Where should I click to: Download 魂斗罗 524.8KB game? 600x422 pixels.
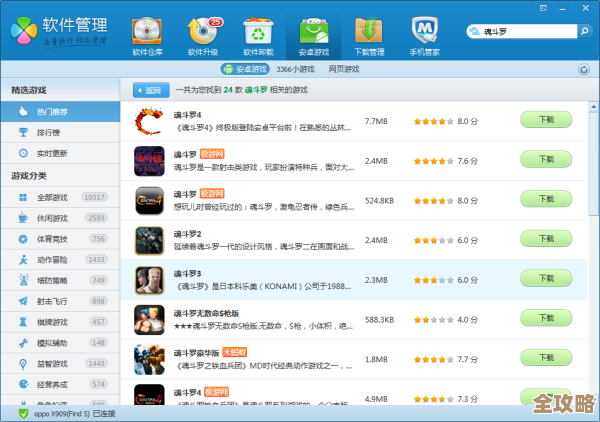[546, 199]
